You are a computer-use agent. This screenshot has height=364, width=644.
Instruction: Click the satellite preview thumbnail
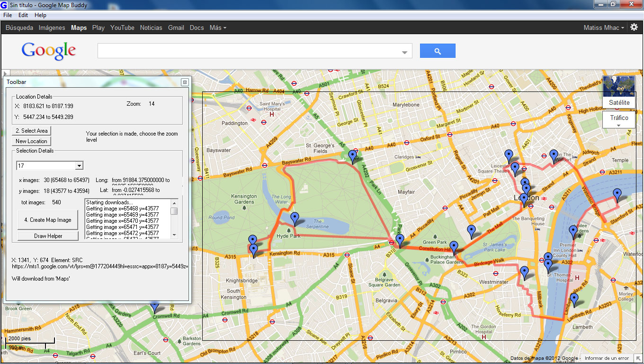(618, 86)
